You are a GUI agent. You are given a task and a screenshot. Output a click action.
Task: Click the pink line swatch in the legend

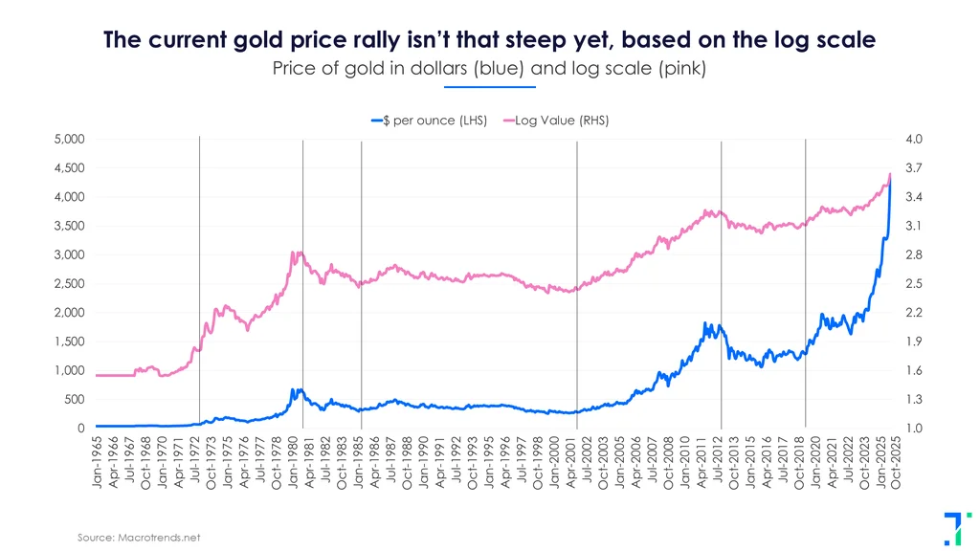tap(507, 121)
